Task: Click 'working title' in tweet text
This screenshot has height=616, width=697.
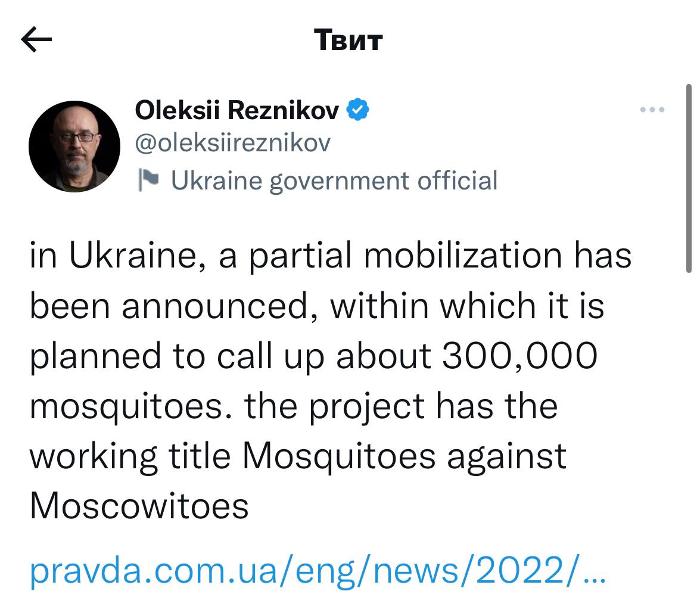Action: pos(130,456)
